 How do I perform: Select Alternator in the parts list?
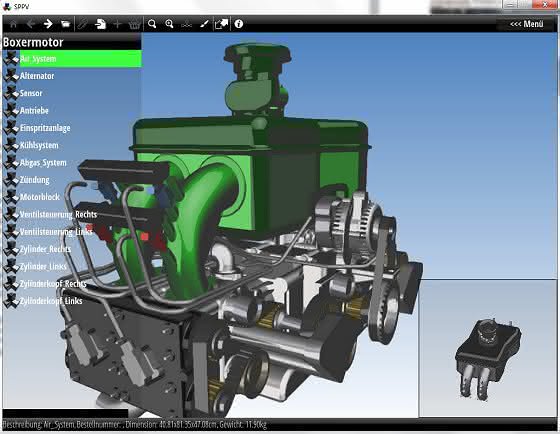pyautogui.click(x=37, y=76)
